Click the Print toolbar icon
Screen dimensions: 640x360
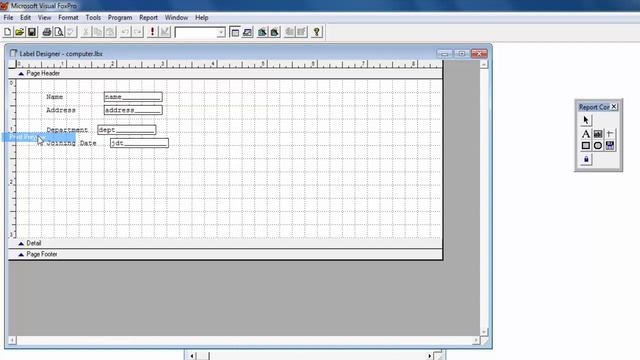pyautogui.click(x=47, y=32)
